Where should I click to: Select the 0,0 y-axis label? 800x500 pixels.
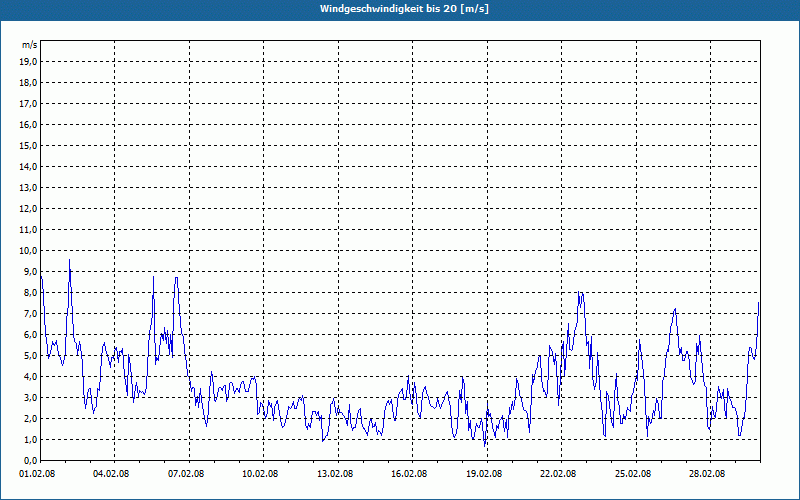[x=31, y=460]
